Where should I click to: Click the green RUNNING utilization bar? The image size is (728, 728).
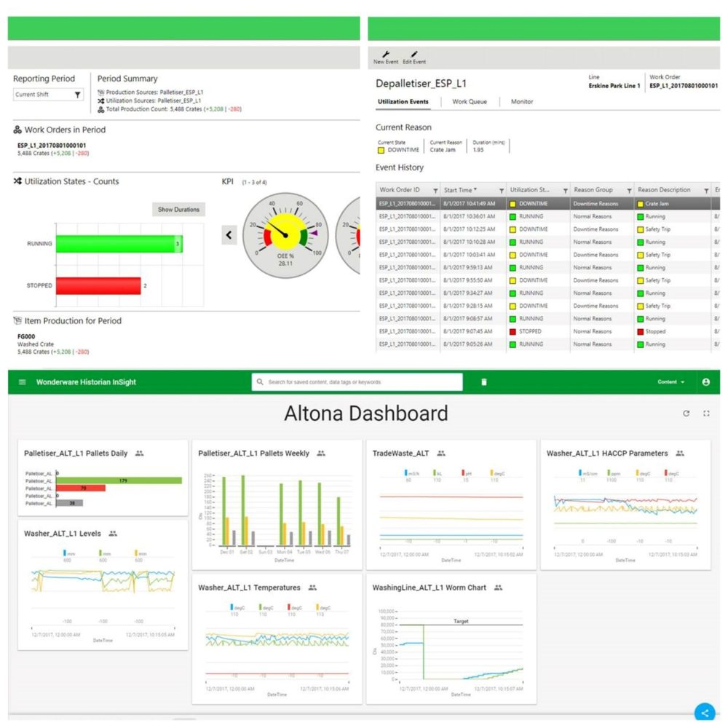[x=119, y=244]
